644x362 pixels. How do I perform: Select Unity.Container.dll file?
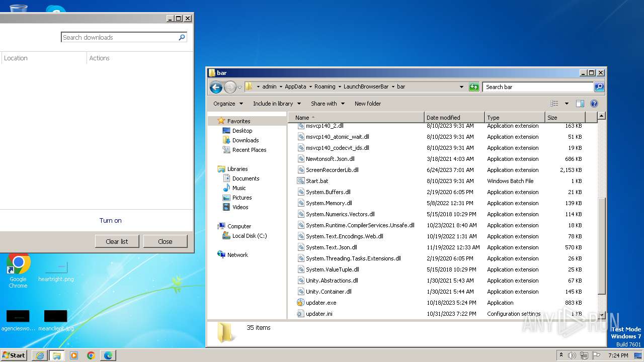[329, 292]
